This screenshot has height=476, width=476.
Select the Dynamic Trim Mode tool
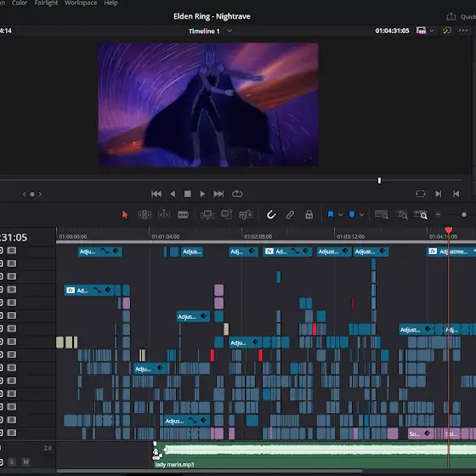163,215
